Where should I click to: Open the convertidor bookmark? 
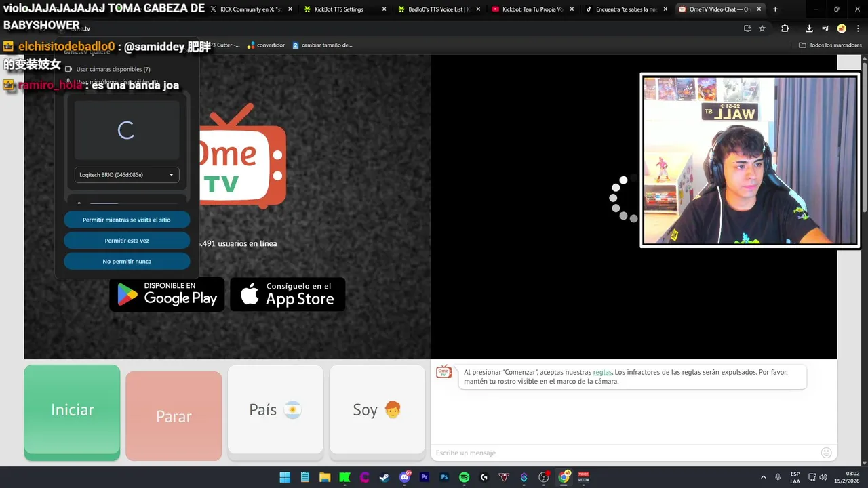pos(266,45)
